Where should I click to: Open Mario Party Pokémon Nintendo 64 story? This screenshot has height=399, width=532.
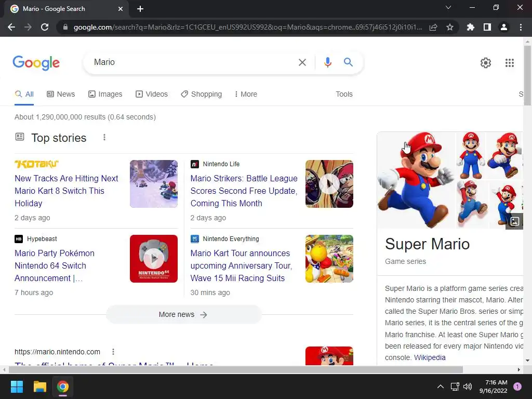pyautogui.click(x=54, y=265)
